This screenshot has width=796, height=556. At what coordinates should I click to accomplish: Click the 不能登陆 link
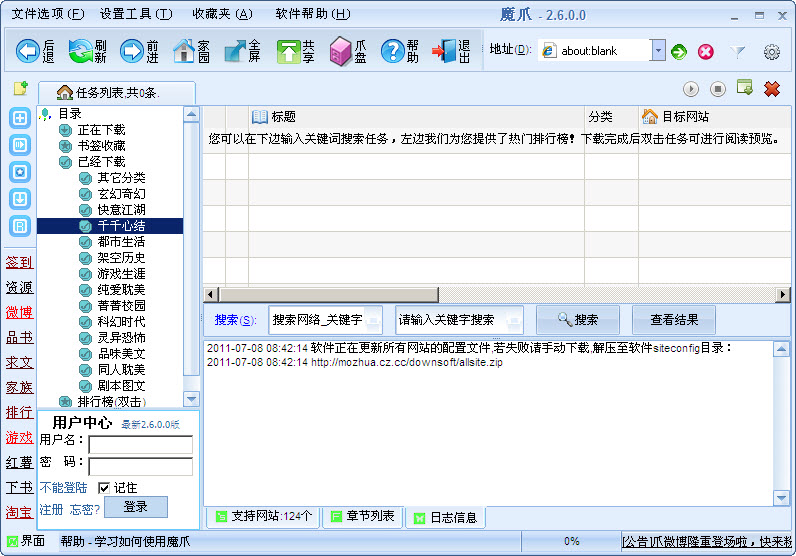coord(63,488)
